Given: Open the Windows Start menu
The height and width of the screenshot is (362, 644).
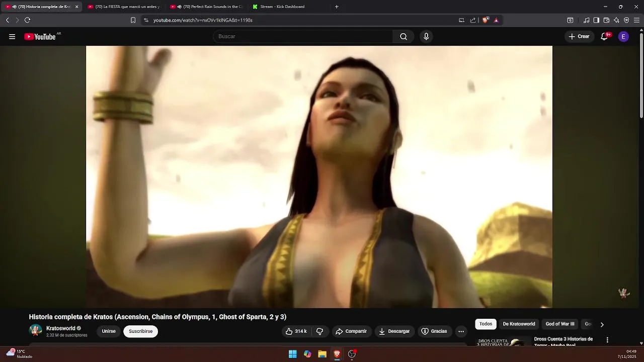Looking at the screenshot, I should pyautogui.click(x=293, y=354).
